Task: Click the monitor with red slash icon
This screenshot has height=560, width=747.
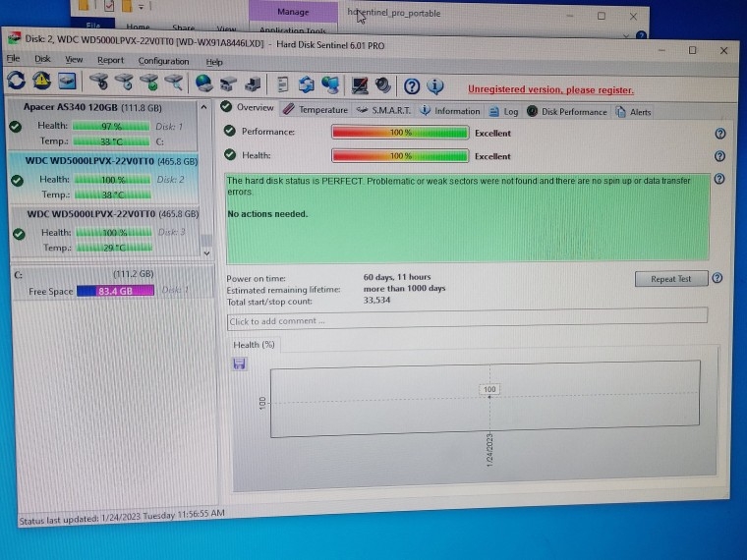Action: [x=360, y=85]
